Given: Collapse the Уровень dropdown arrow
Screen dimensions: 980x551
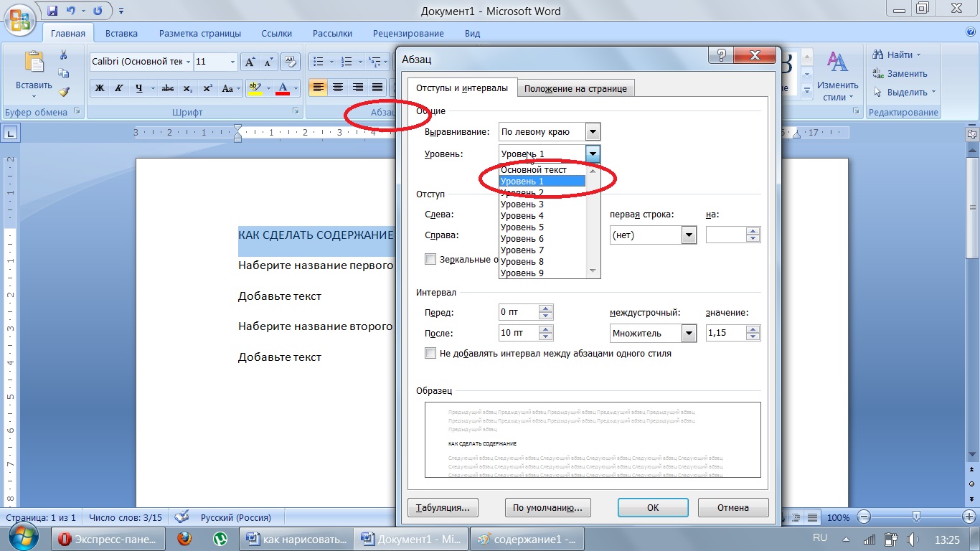Looking at the screenshot, I should pyautogui.click(x=592, y=154).
